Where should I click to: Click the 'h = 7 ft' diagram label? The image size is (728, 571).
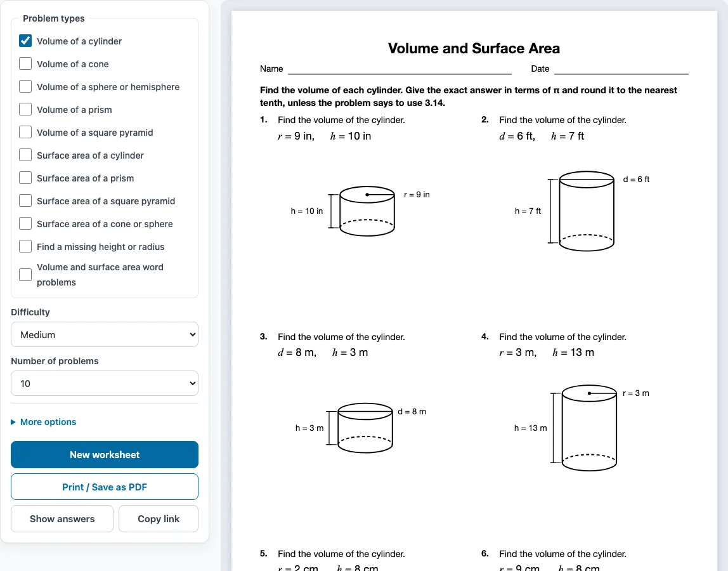[528, 211]
